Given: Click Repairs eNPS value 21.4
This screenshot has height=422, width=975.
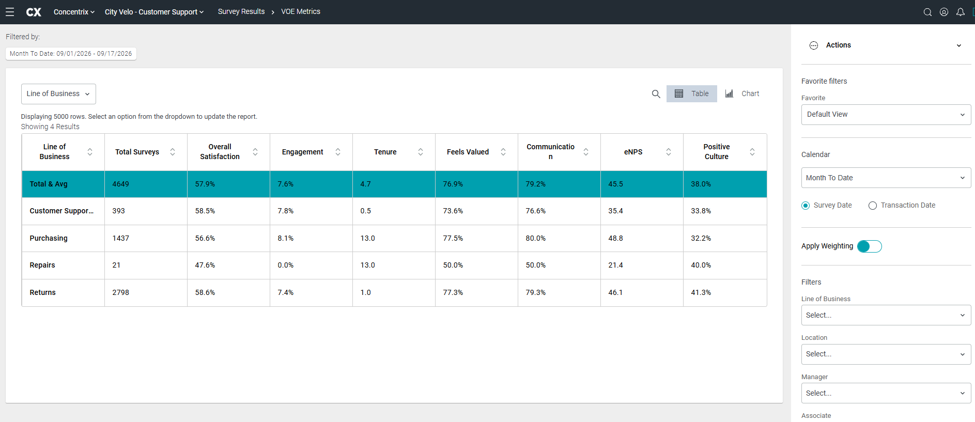Looking at the screenshot, I should [615, 265].
